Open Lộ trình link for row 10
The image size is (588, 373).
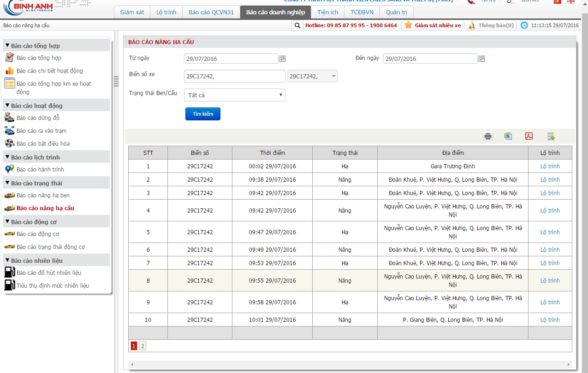point(550,320)
